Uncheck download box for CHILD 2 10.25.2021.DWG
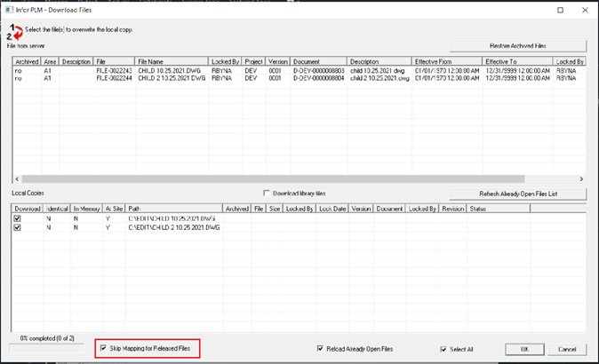 (18, 227)
